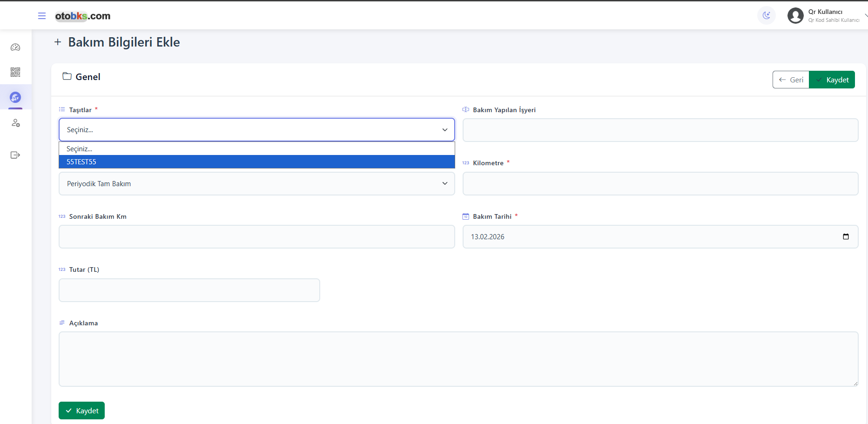Viewport: 868px width, 424px height.
Task: Open the QR code sidebar icon
Action: 15,72
